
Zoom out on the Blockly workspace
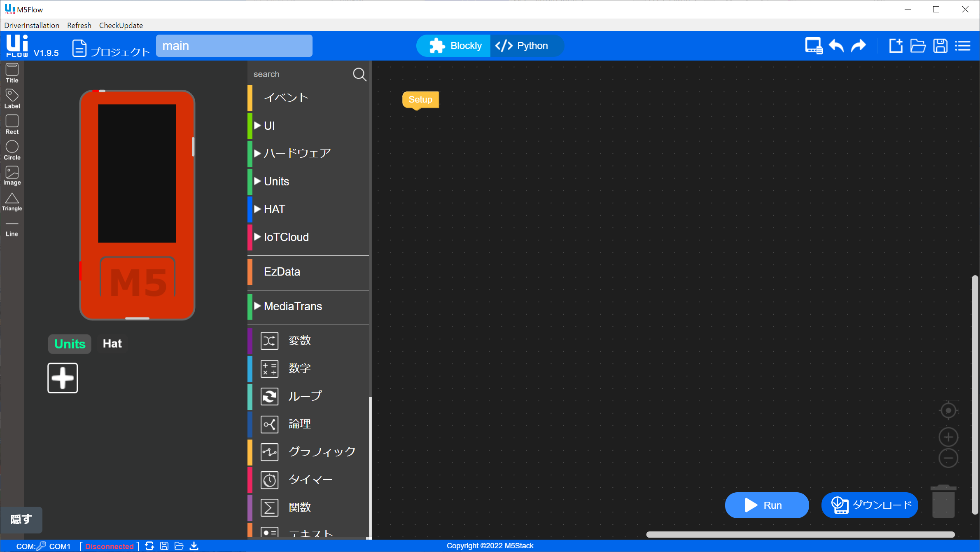(x=948, y=458)
